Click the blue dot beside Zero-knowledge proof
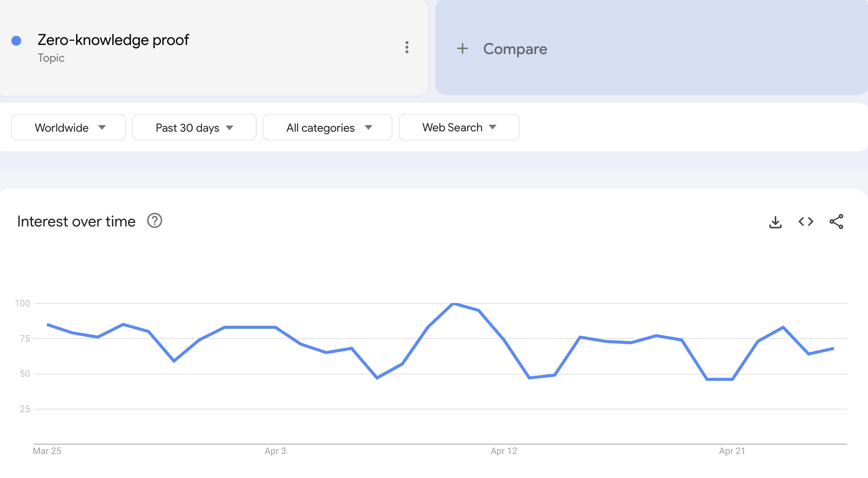 tap(16, 41)
